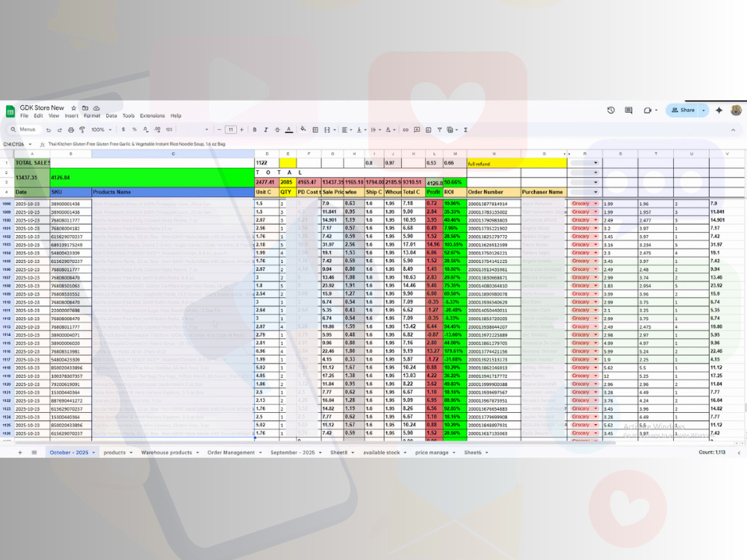This screenshot has width=747, height=560.
Task: Open the Insert menu
Action: point(72,116)
